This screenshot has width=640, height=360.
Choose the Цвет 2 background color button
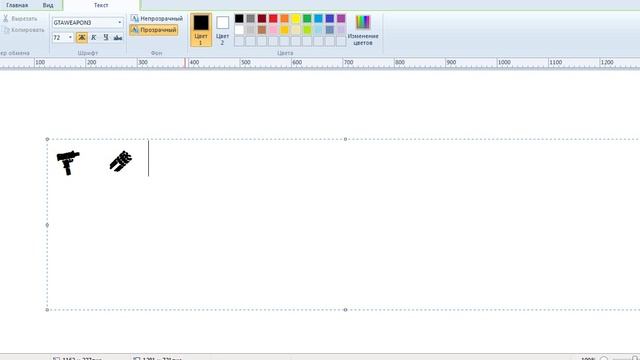(222, 29)
